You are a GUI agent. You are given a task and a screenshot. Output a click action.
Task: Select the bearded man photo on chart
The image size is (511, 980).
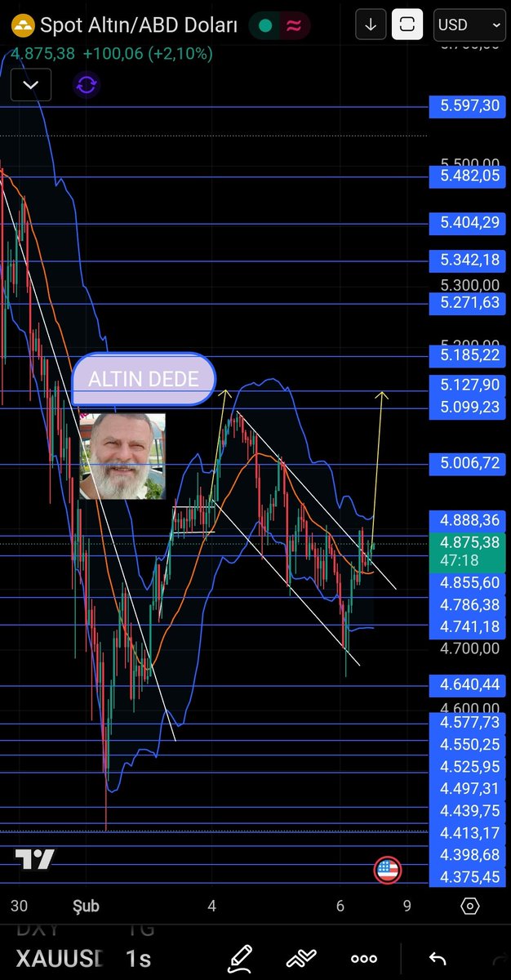click(x=122, y=457)
